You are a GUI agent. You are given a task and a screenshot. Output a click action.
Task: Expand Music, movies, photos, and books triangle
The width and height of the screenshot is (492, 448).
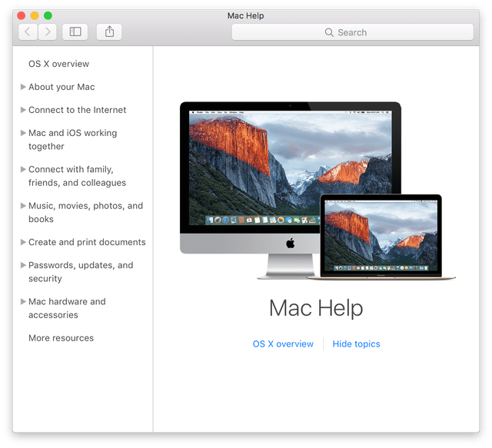[x=23, y=206]
